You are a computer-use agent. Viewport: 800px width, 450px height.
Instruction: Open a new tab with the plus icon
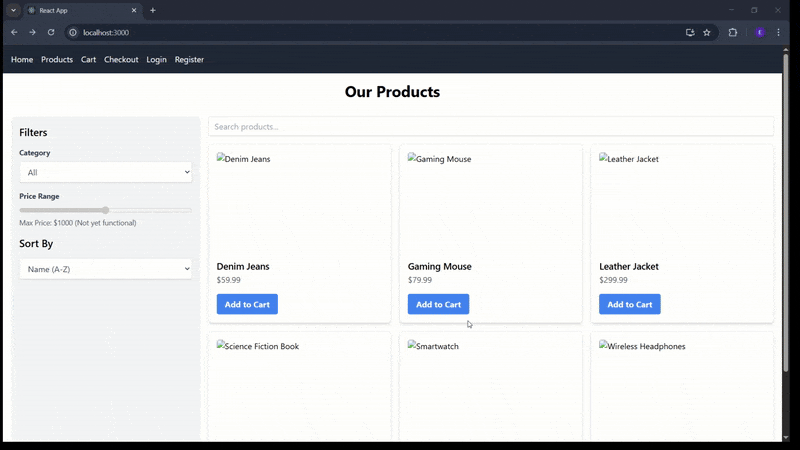[153, 10]
